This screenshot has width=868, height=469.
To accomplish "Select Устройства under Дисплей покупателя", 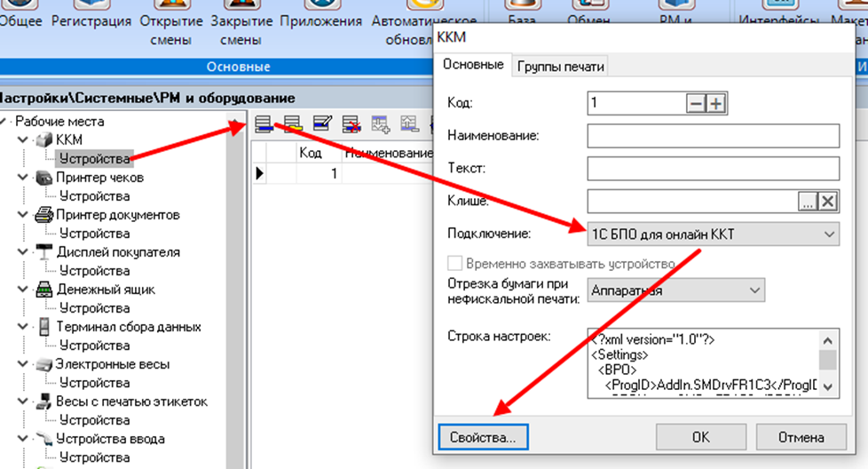I will point(94,271).
